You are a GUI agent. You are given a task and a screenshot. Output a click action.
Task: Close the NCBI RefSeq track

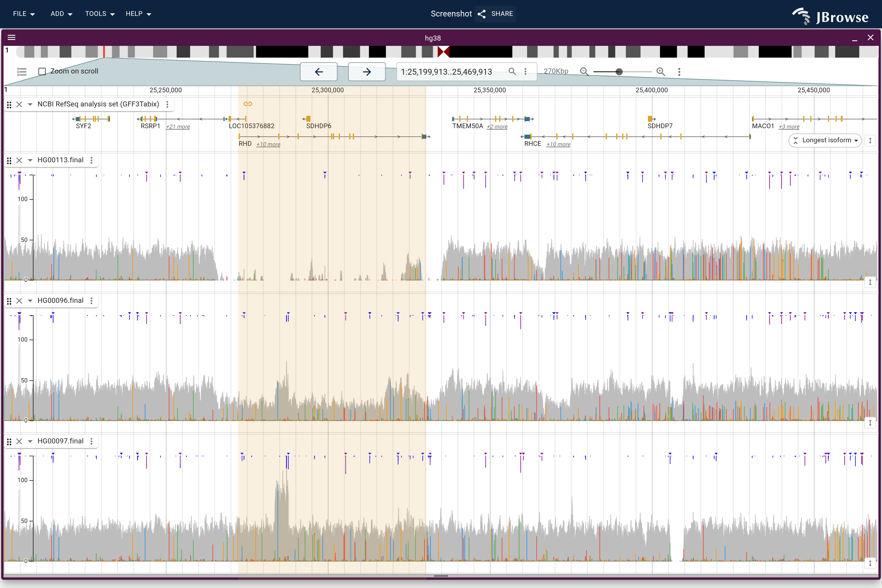point(19,105)
